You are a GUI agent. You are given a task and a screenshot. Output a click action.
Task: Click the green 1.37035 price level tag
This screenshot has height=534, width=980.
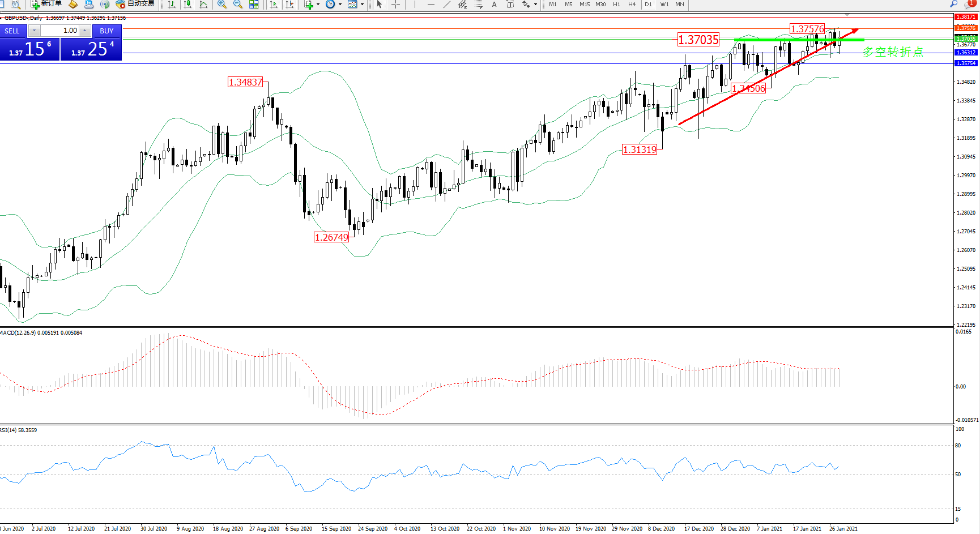point(966,39)
